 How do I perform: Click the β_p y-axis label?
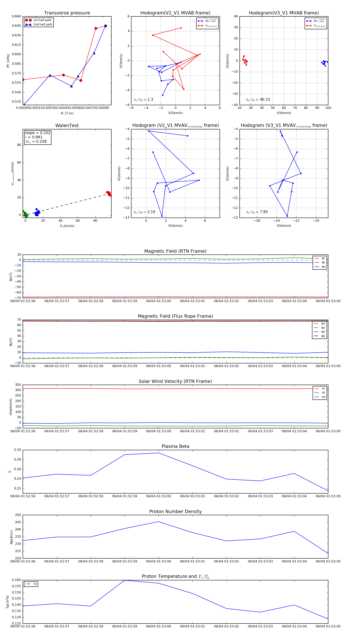click(10, 471)
